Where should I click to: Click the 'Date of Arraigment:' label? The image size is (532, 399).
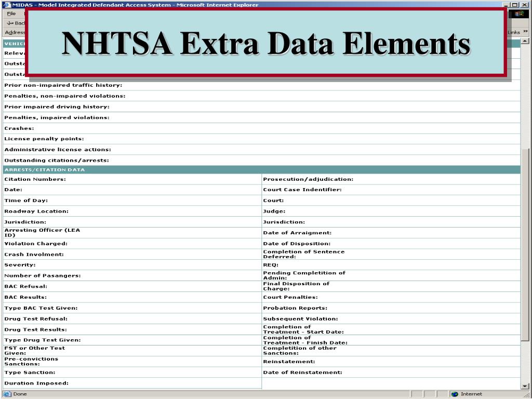(x=297, y=233)
